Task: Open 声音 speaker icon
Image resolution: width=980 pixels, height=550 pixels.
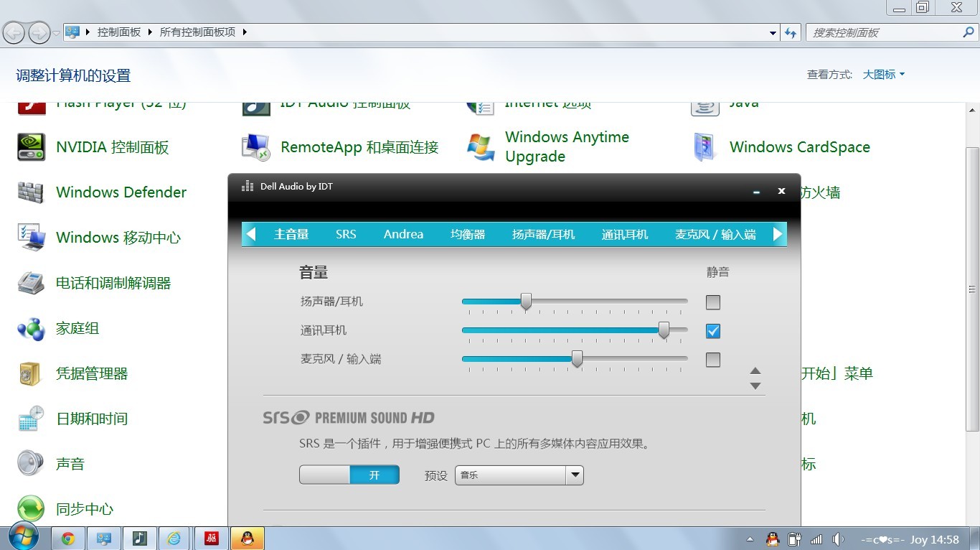Action: 32,464
